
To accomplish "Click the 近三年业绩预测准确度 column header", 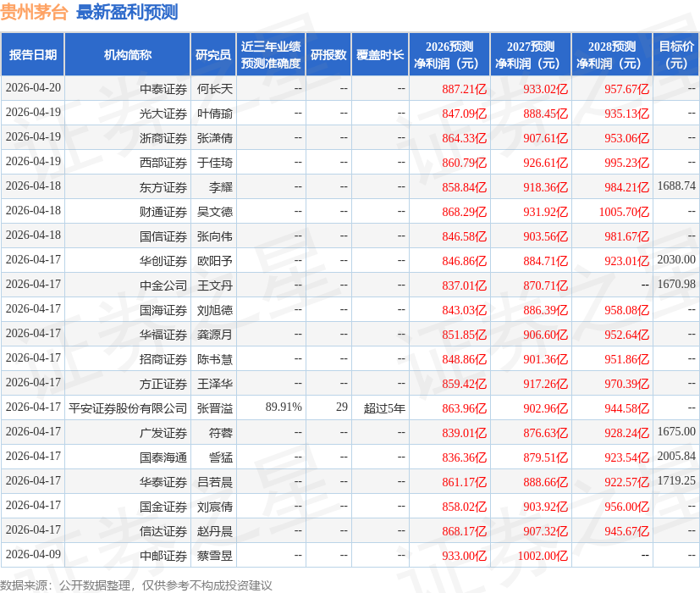I will pyautogui.click(x=270, y=55).
